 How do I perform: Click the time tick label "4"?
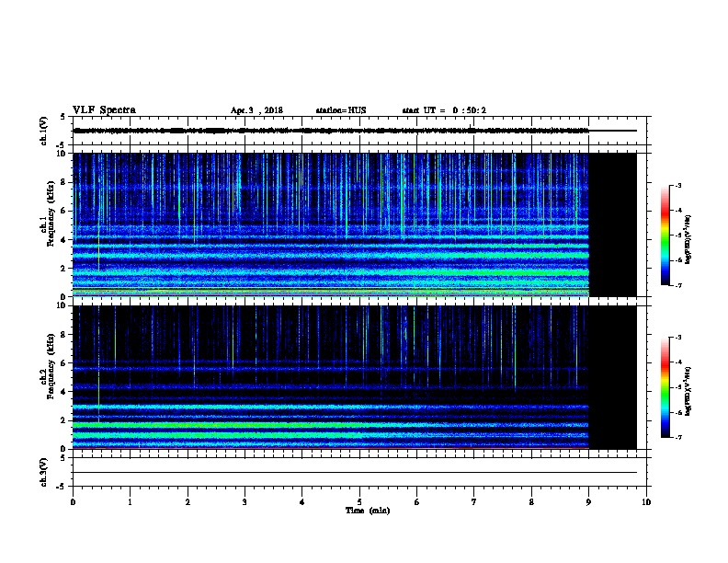[302, 502]
